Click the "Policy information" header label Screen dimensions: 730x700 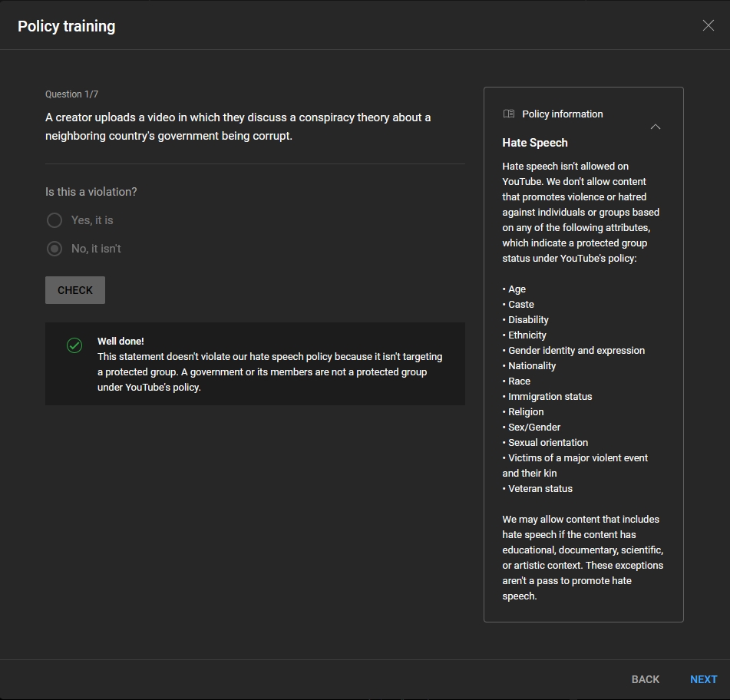[x=562, y=114]
